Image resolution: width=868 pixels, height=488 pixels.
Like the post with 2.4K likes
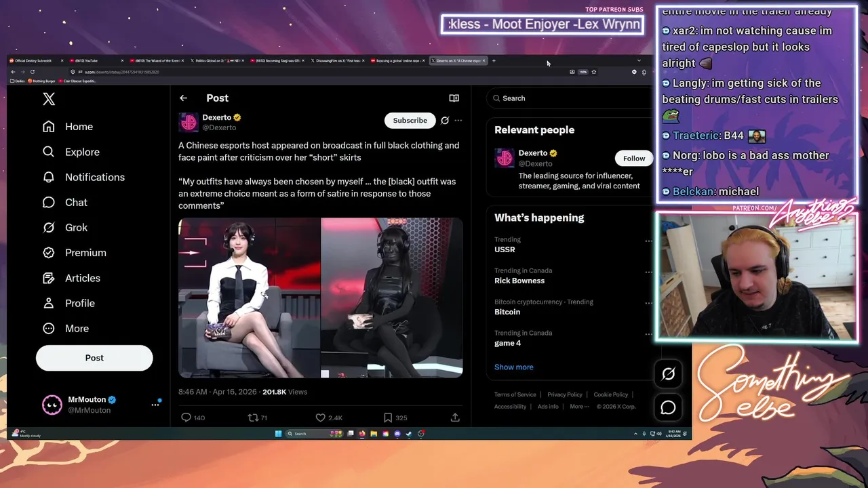pos(329,418)
